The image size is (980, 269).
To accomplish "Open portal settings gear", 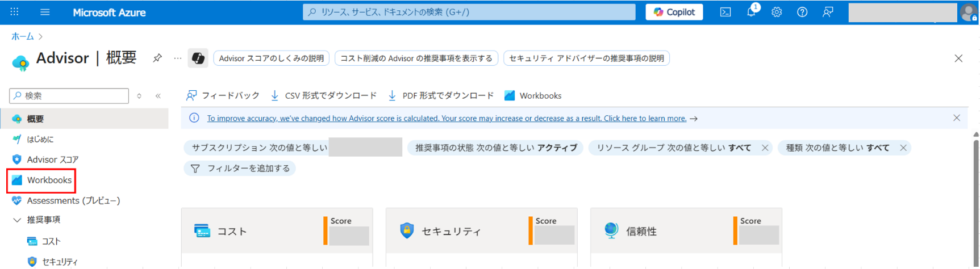I will coord(777,12).
